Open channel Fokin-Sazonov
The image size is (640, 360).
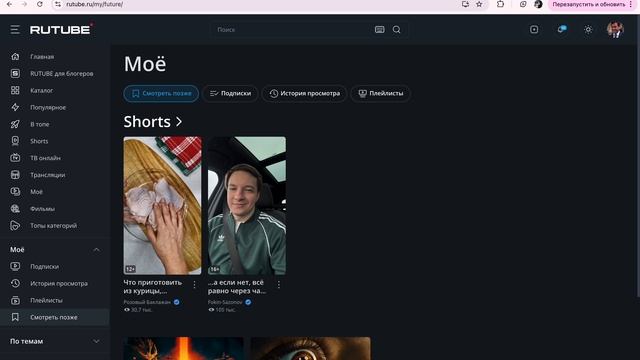click(x=225, y=302)
